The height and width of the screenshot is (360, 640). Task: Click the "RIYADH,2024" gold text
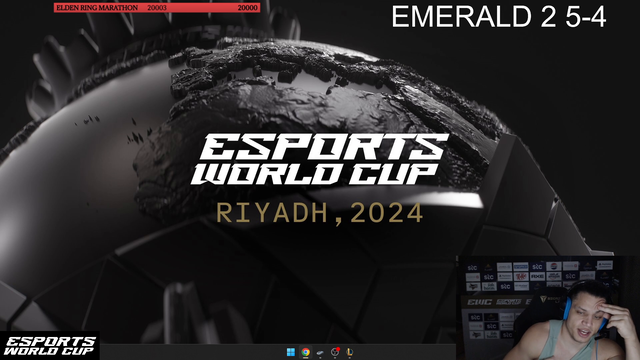click(x=320, y=213)
